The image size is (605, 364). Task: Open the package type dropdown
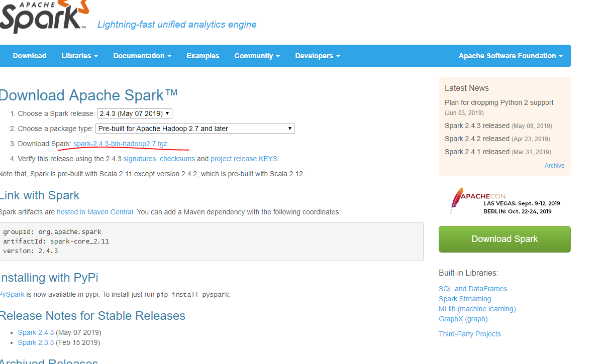pos(195,129)
